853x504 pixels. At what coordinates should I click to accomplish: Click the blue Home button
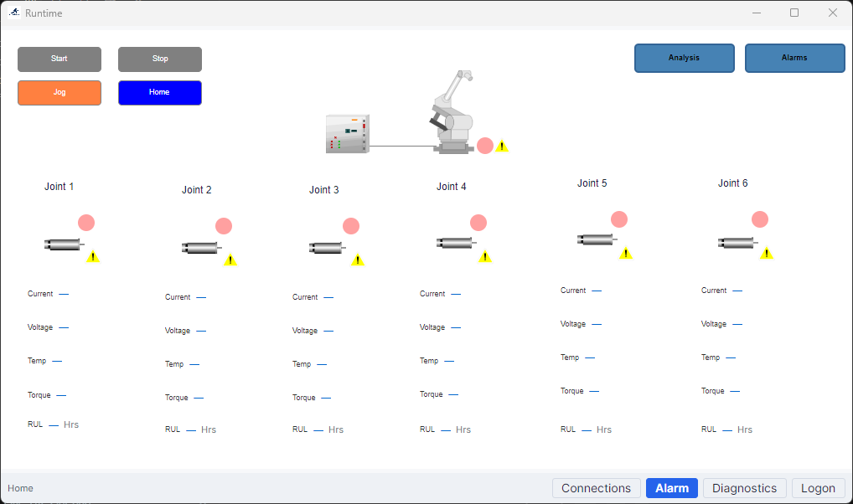[160, 92]
